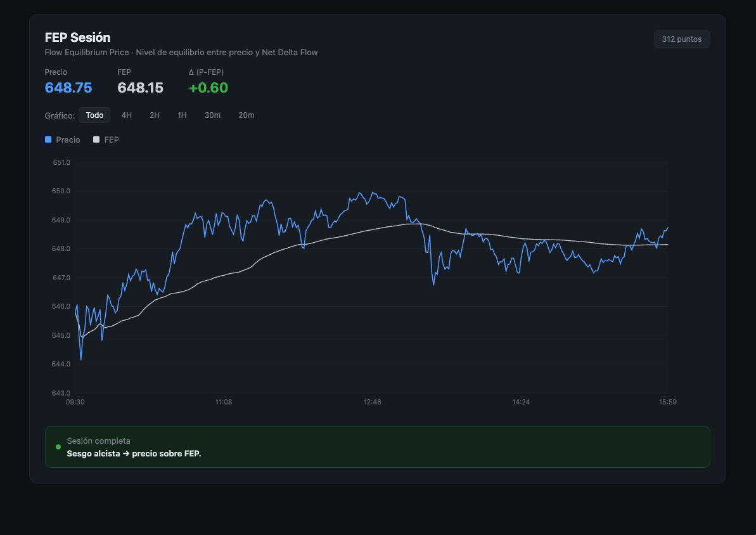The width and height of the screenshot is (756, 535).
Task: Click the Delta value +0.60
Action: [208, 87]
